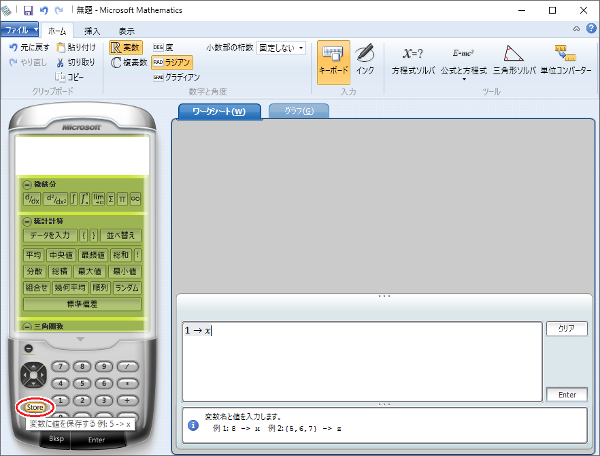Click the Save icon in title bar
The image size is (600, 456).
tap(28, 10)
